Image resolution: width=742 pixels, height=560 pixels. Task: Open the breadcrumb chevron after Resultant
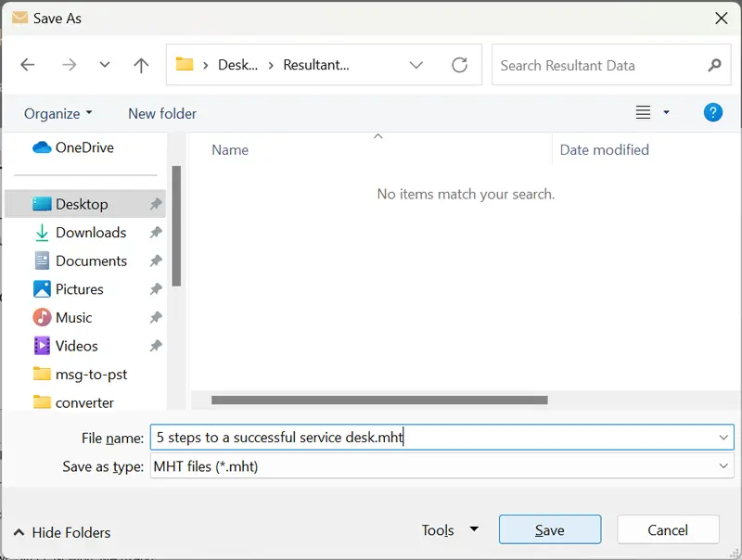pos(416,65)
